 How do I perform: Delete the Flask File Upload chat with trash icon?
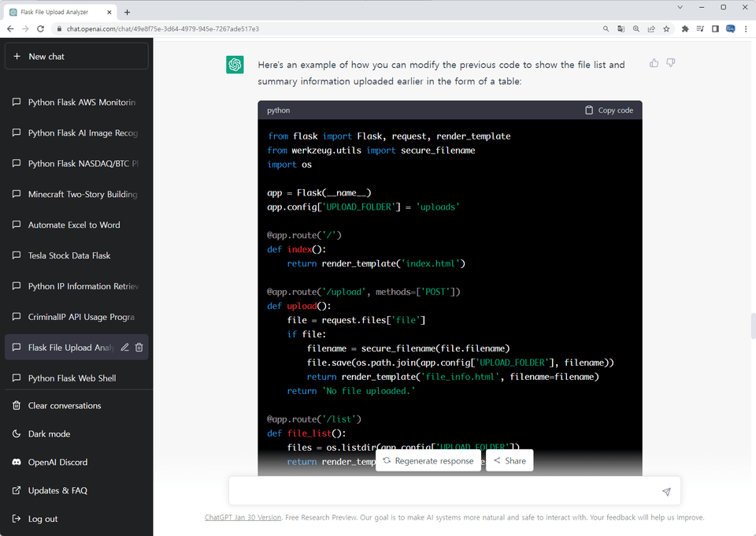pyautogui.click(x=139, y=348)
